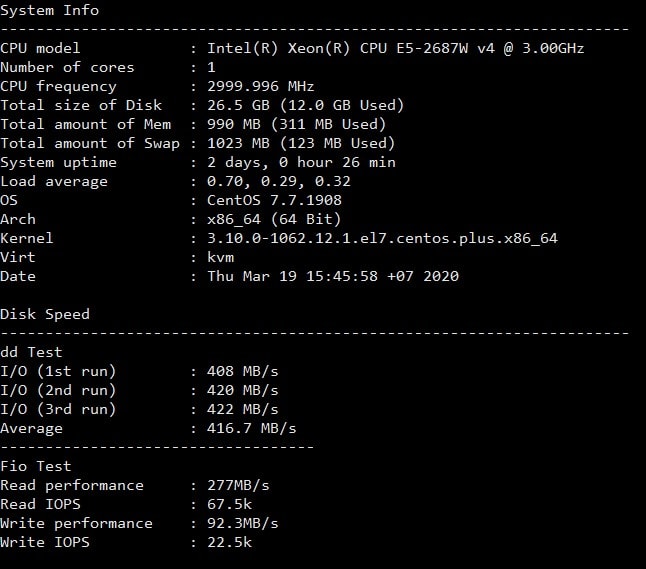Click the System Info heading
The width and height of the screenshot is (646, 569).
(x=49, y=10)
